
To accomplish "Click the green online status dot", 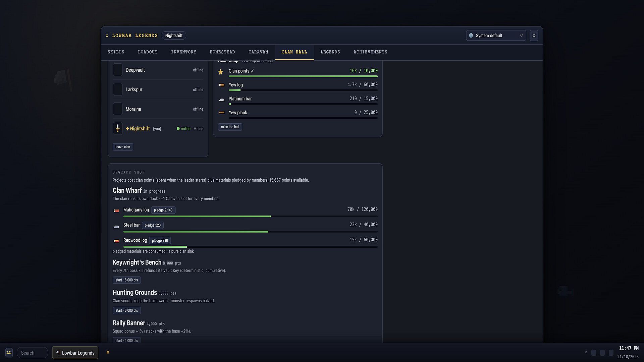I will coord(178,129).
